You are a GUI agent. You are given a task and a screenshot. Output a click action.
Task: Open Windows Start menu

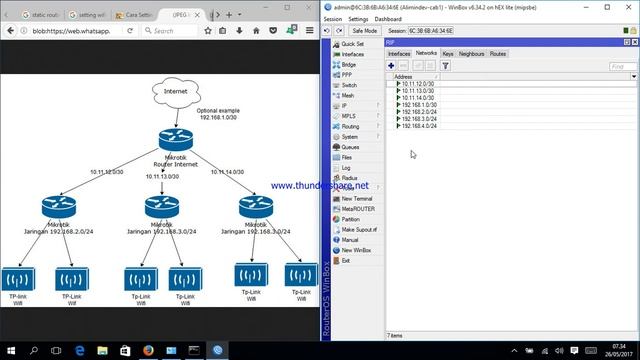click(x=11, y=350)
